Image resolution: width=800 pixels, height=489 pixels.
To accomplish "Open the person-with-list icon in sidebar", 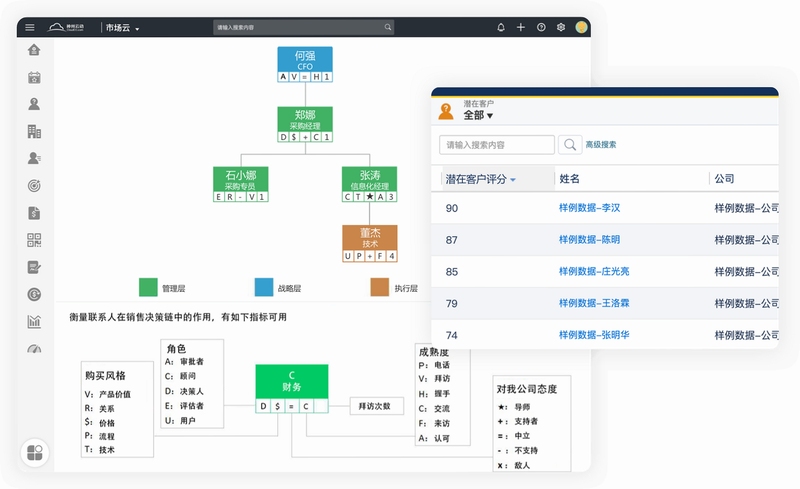I will click(34, 158).
